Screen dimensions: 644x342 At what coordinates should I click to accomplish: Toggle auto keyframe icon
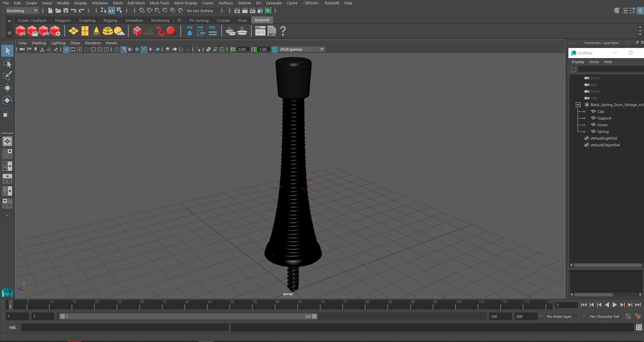coord(628,316)
